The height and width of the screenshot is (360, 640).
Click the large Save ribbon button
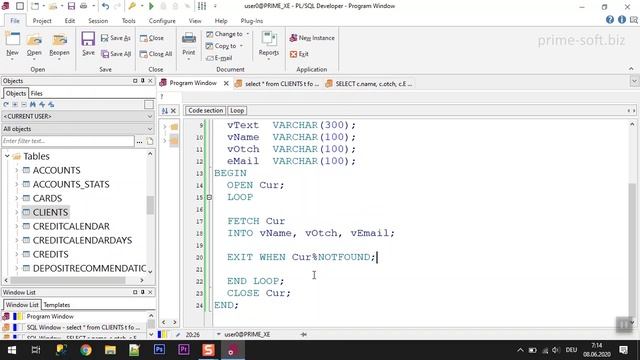point(88,44)
